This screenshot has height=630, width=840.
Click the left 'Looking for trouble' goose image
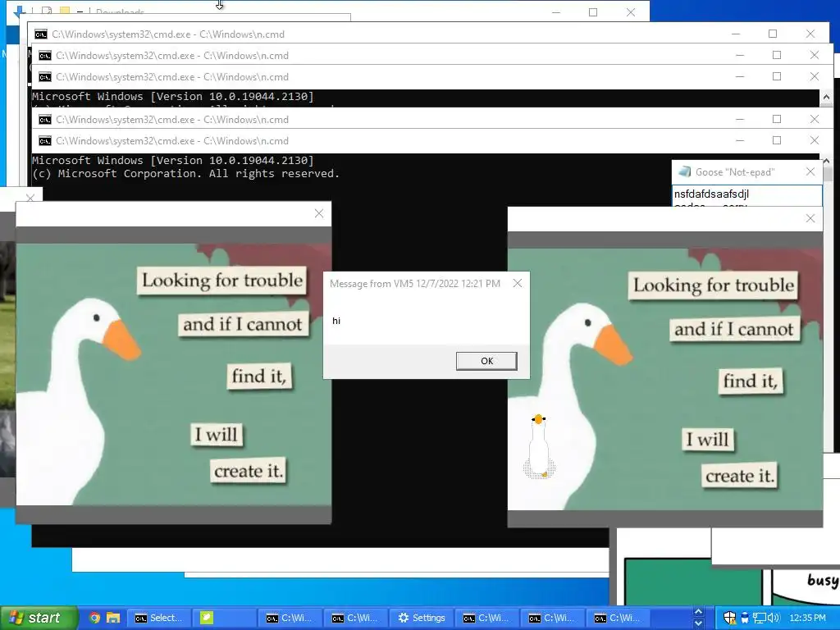[174, 374]
